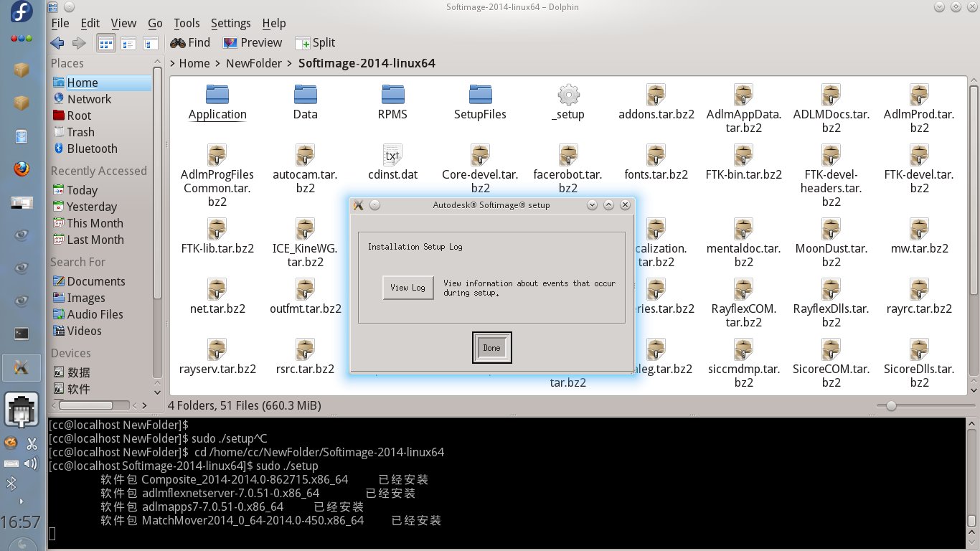Viewport: 980px width, 551px height.
Task: Open the Tools menu
Action: pos(187,23)
